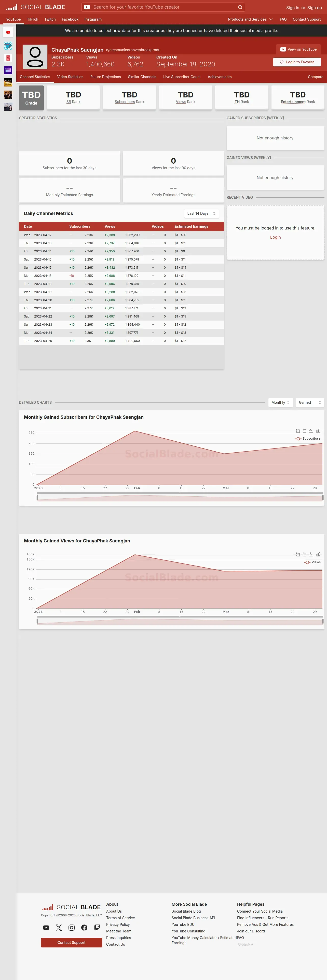Open the Last 14 Days dropdown

(201, 213)
